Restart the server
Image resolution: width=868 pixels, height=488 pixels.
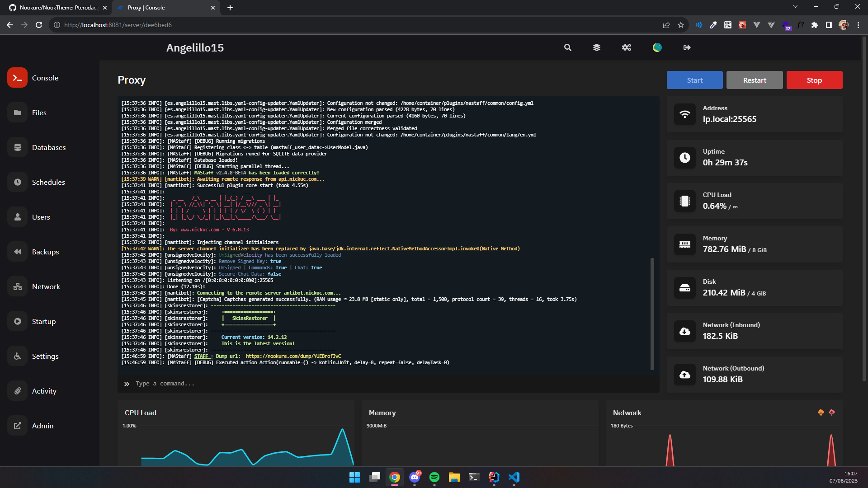[x=754, y=80]
